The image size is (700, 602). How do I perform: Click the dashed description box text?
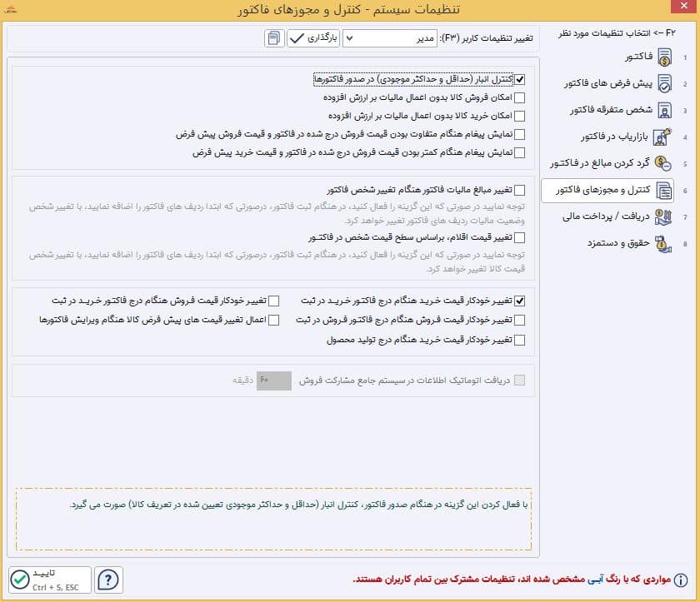298,505
